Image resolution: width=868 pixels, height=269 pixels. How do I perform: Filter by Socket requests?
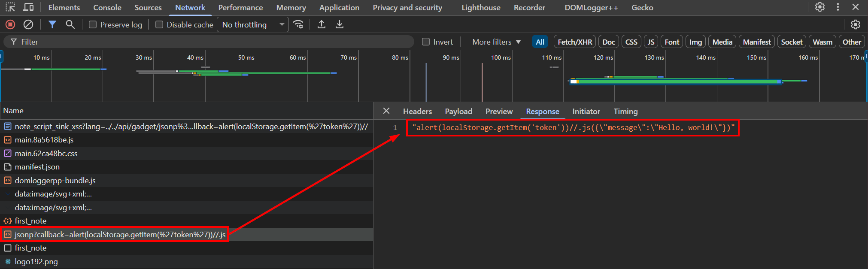(792, 42)
